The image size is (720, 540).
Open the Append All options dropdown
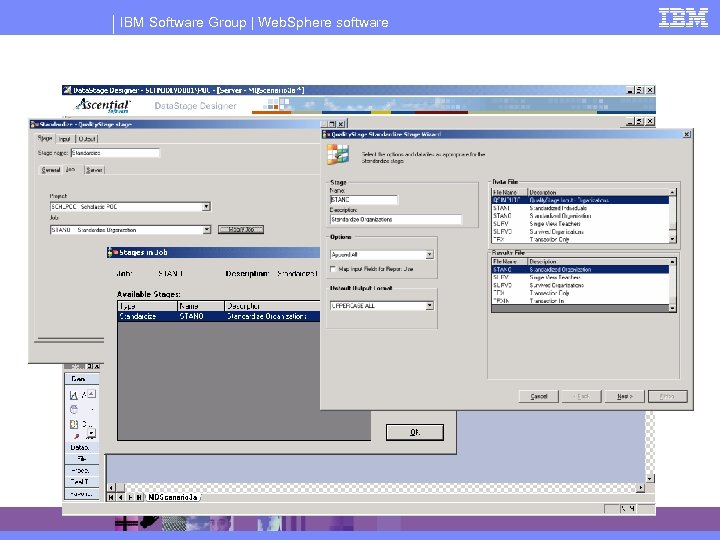pyautogui.click(x=429, y=254)
